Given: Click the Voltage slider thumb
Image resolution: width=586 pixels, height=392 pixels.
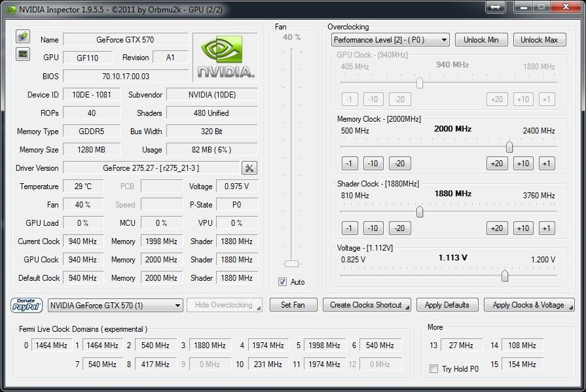Looking at the screenshot, I should click(505, 276).
